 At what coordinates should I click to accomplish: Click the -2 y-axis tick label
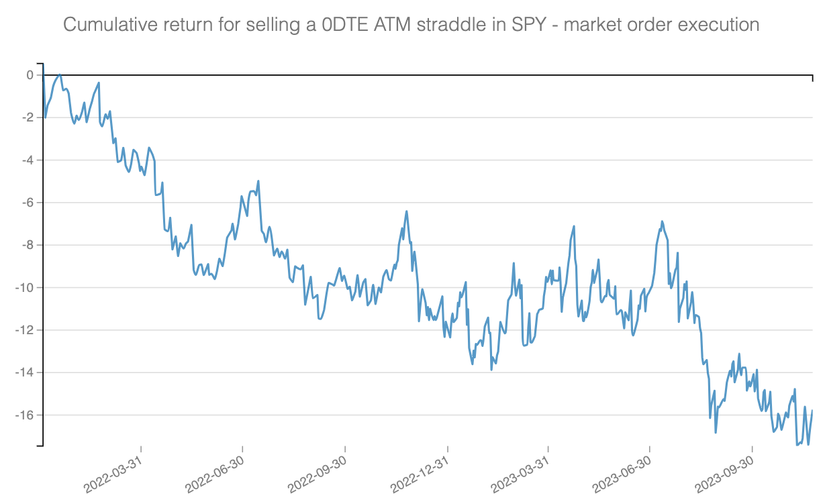coord(27,117)
